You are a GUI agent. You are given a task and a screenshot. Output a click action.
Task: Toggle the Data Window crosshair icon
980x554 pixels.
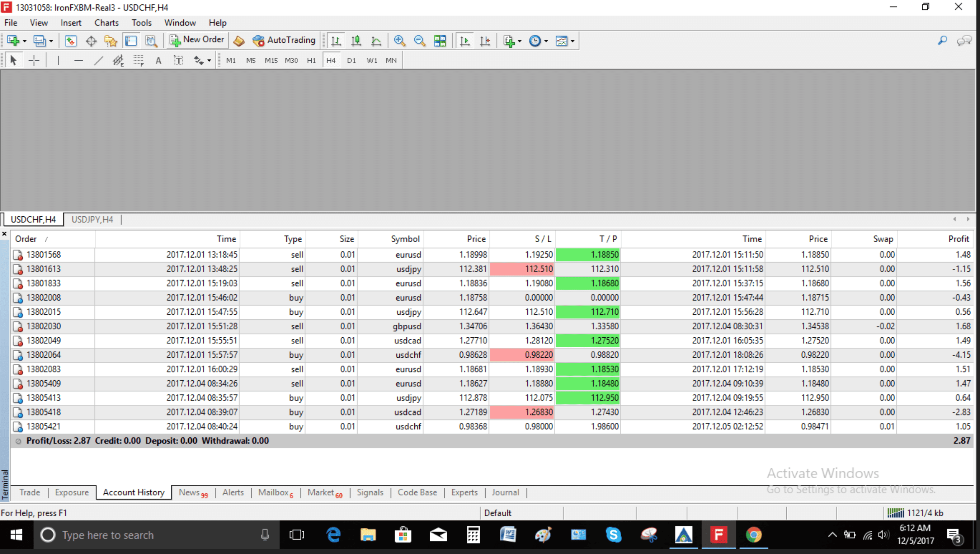point(91,41)
